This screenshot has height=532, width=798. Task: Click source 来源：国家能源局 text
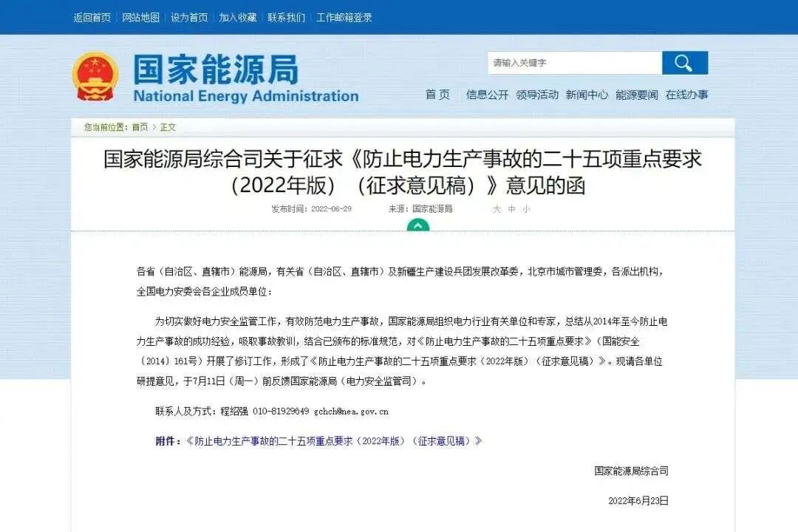(x=420, y=209)
